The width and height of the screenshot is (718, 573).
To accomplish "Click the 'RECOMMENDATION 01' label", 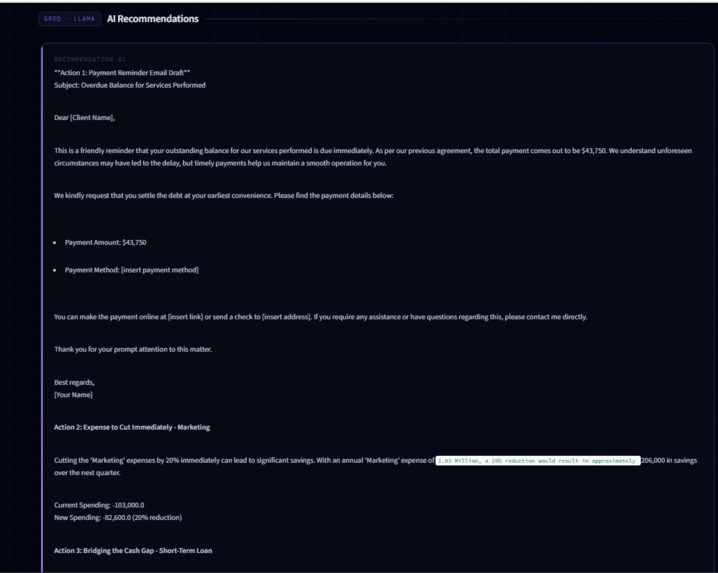I will click(x=90, y=60).
